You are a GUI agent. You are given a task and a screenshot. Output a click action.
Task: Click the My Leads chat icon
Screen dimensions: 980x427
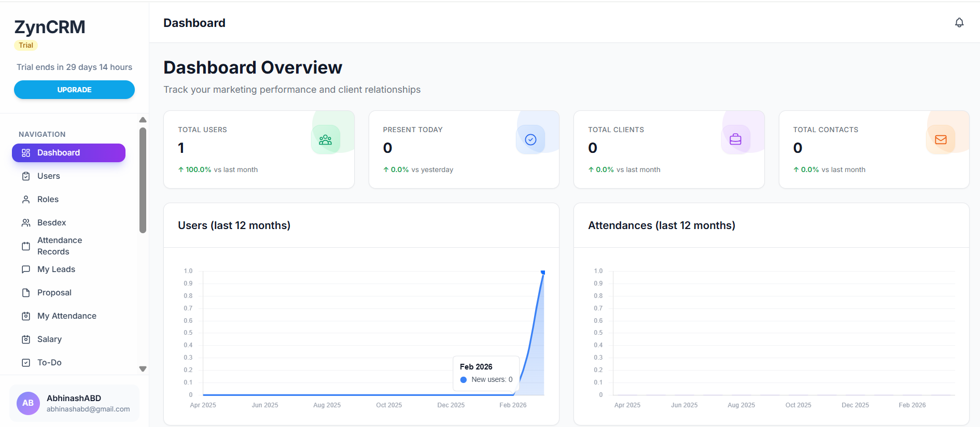pyautogui.click(x=26, y=269)
